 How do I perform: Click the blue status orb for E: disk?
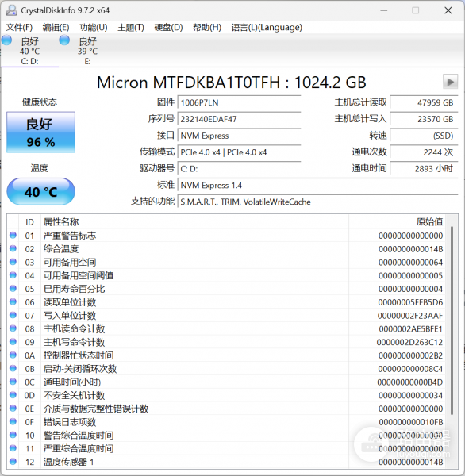64,40
